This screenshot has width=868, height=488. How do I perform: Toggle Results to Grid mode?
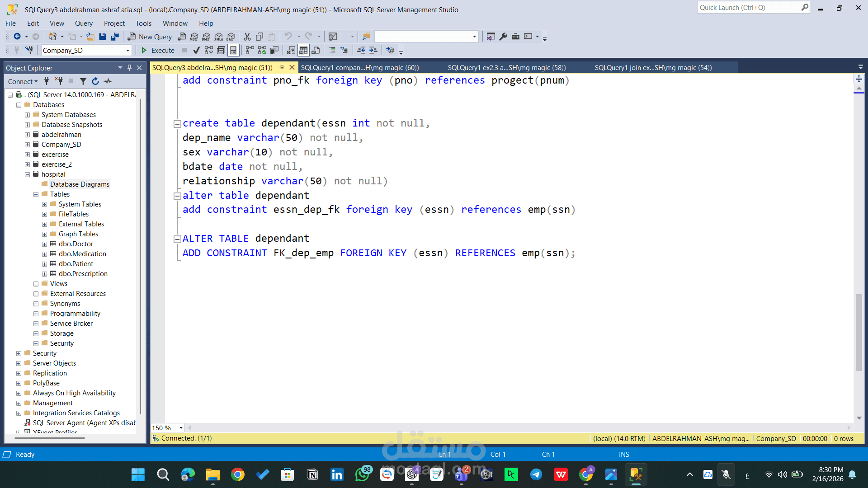pos(303,50)
